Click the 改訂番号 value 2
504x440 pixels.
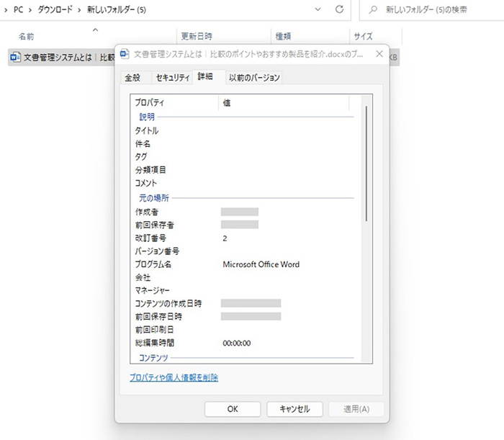click(x=225, y=238)
